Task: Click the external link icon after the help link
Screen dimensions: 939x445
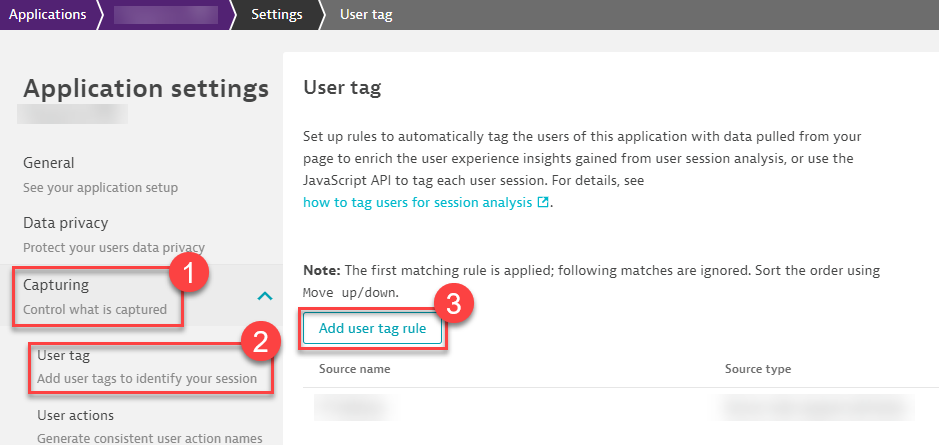Action: tap(543, 202)
